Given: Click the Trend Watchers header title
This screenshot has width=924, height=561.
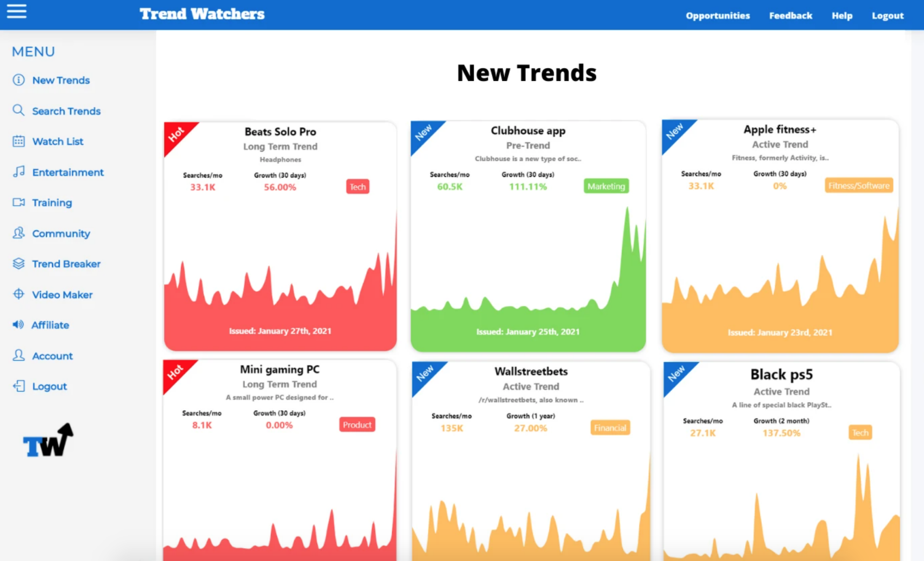Looking at the screenshot, I should pyautogui.click(x=202, y=14).
